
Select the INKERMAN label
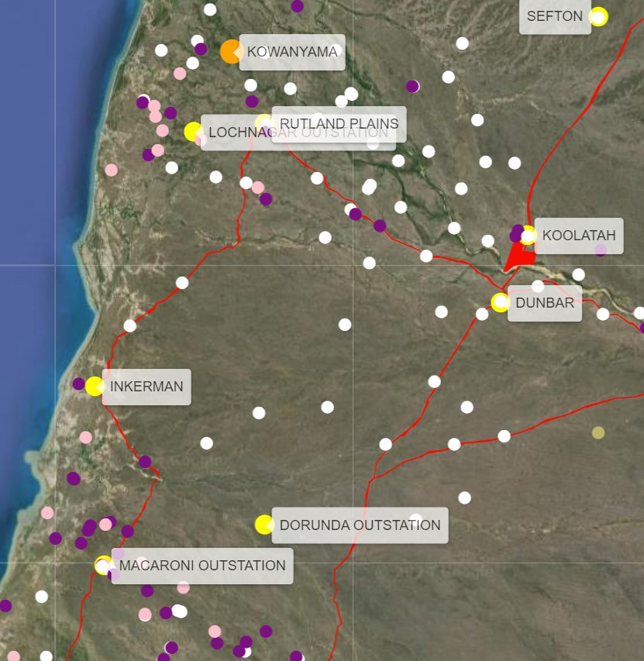146,387
